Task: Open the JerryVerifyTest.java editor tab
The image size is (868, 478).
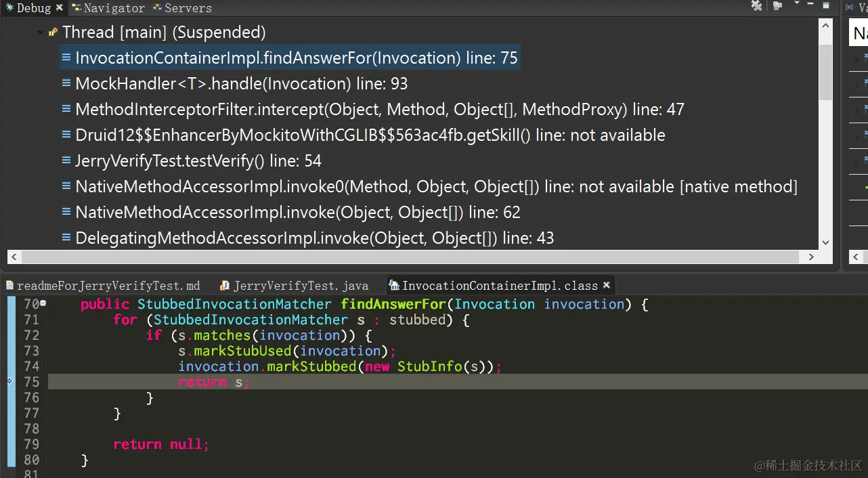Action: [x=293, y=286]
